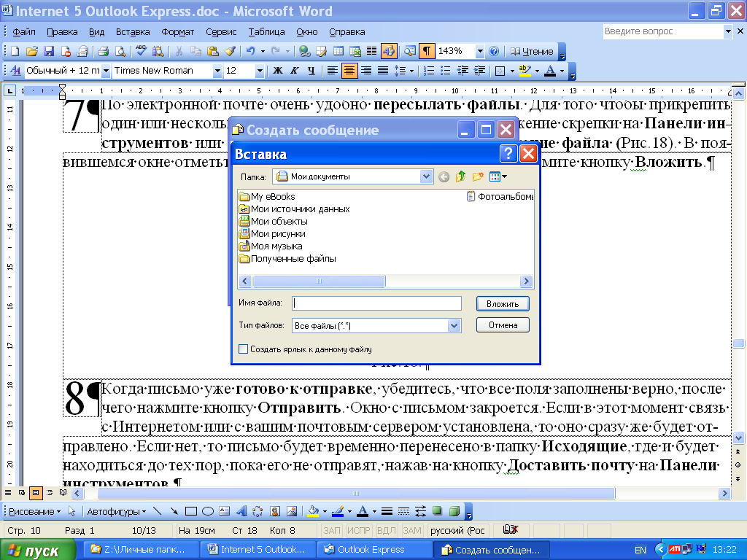
Task: Insert WordArt from the drawing toolbar
Action: [x=241, y=511]
